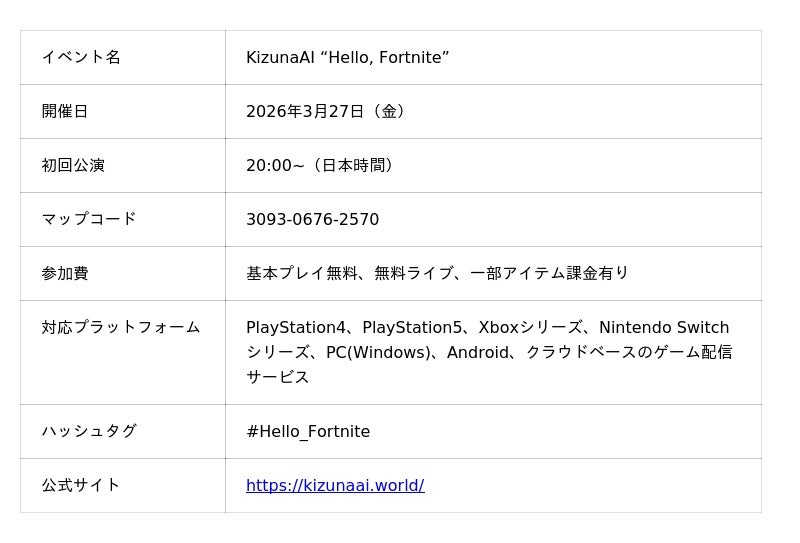
Task: Click the イベント名 row label
Action: (x=81, y=58)
